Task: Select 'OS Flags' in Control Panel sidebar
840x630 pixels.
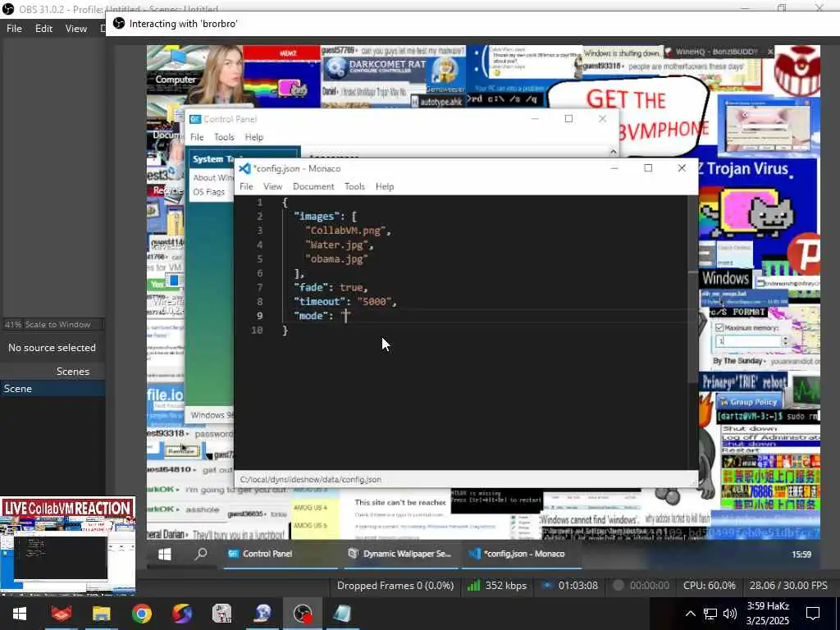Action: [x=209, y=192]
